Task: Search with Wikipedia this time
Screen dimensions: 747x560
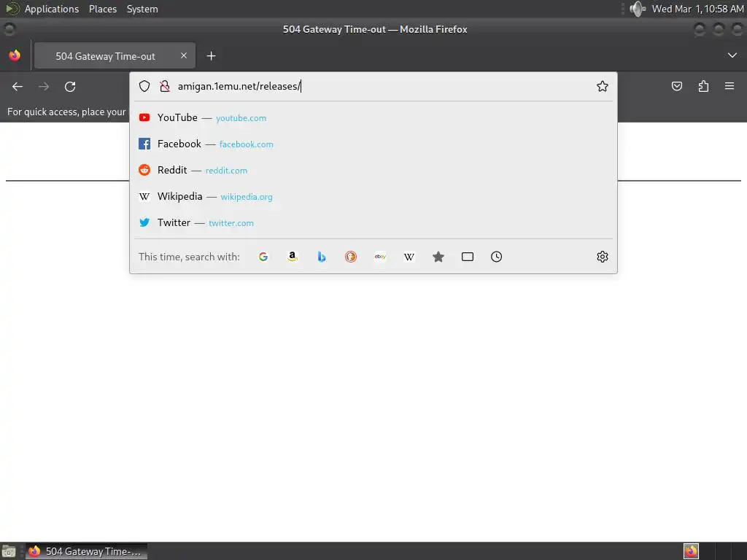Action: [x=409, y=257]
